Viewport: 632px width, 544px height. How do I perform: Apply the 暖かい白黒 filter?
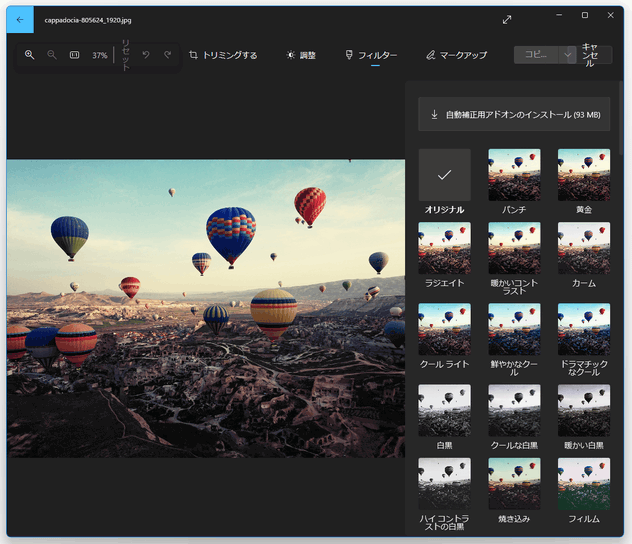[x=584, y=410]
